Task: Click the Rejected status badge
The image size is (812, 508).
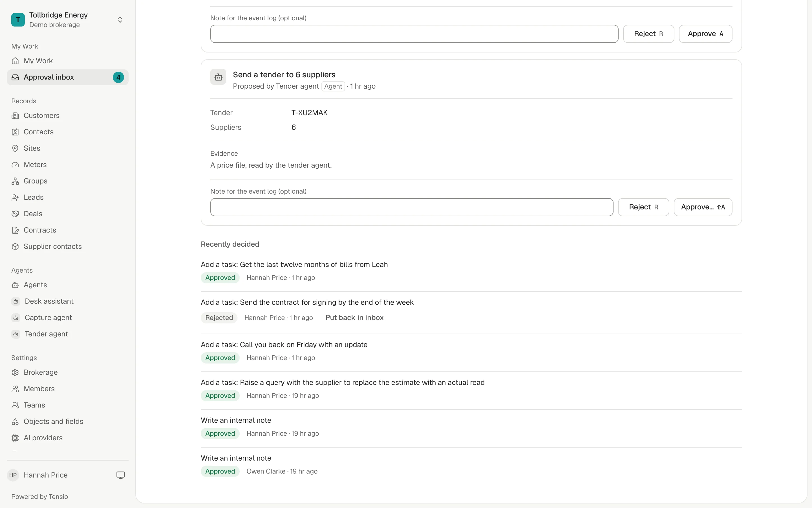Action: point(219,318)
